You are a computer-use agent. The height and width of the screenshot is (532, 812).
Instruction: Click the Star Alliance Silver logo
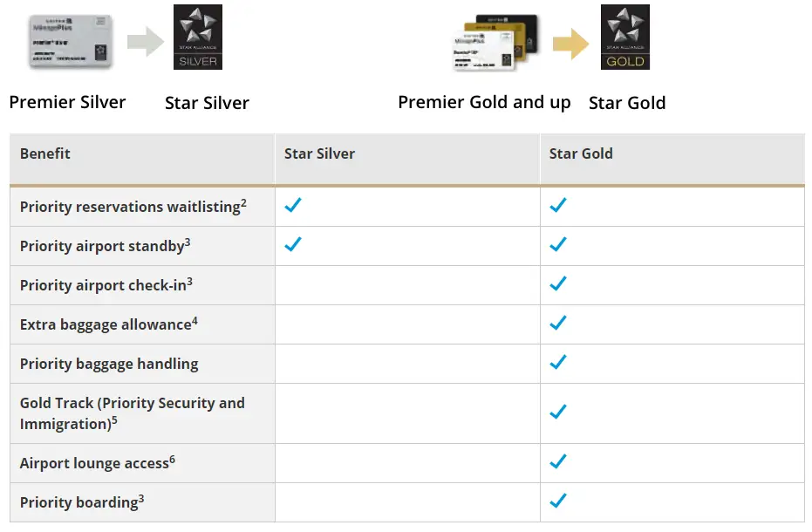click(x=198, y=38)
